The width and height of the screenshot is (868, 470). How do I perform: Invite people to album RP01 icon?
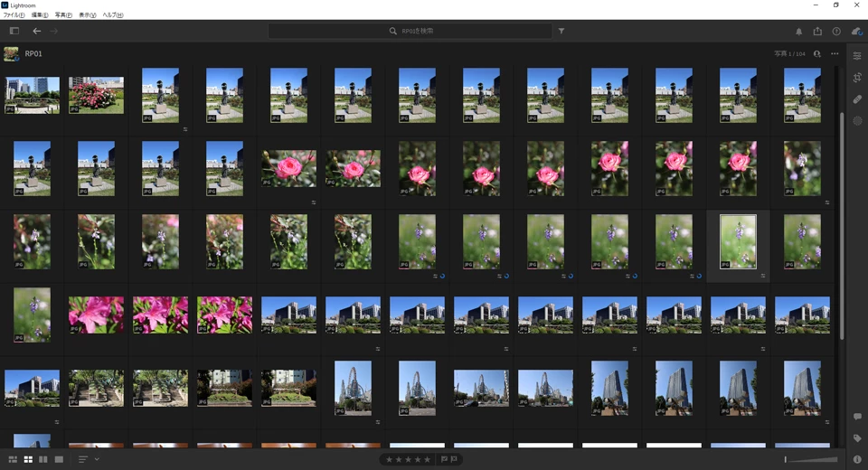pos(817,53)
